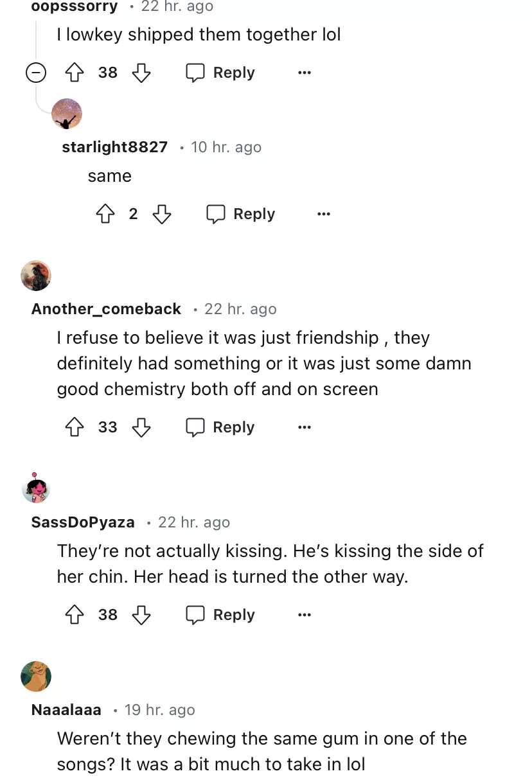Downvote oopsssorry's 'lowkey shipped them' comment
This screenshot has height=778, width=532.
141,73
